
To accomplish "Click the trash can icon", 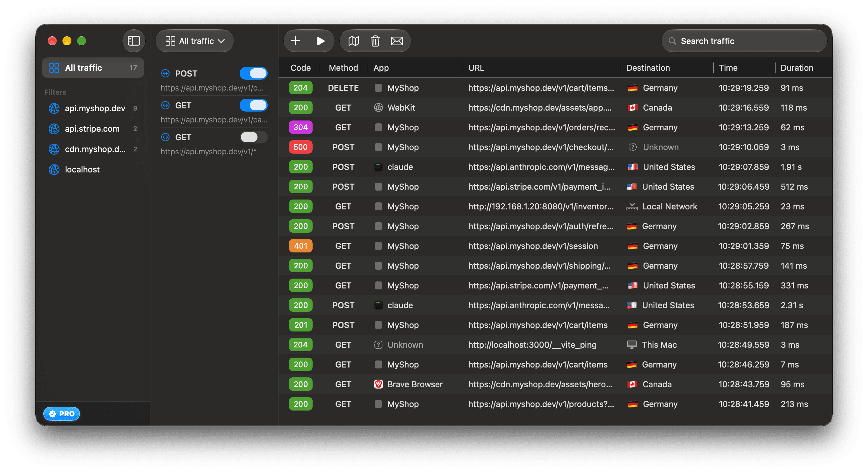I will 375,41.
